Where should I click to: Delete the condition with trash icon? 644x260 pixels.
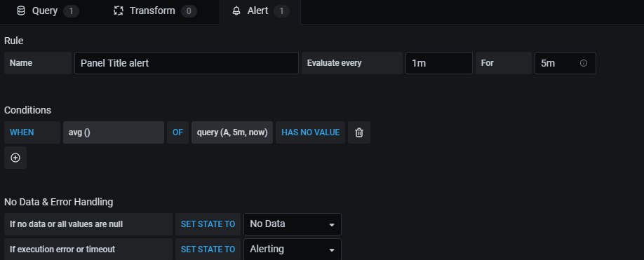tap(359, 132)
